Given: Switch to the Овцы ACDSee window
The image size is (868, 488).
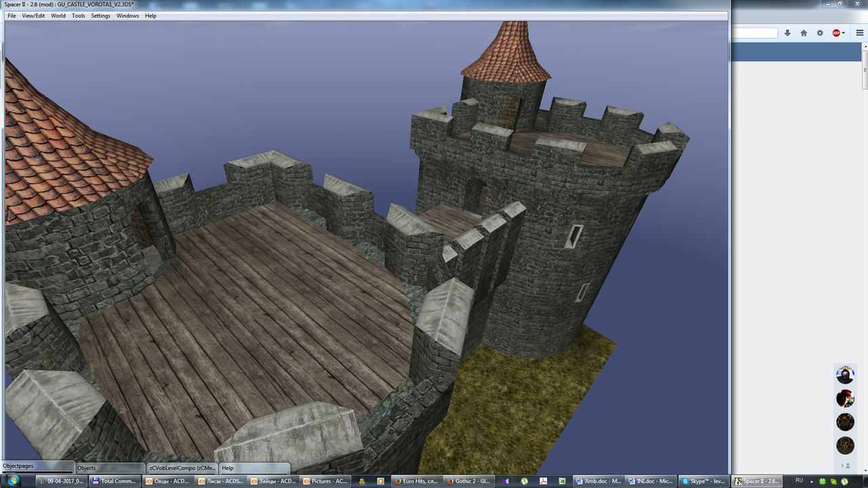Looking at the screenshot, I should (167, 481).
